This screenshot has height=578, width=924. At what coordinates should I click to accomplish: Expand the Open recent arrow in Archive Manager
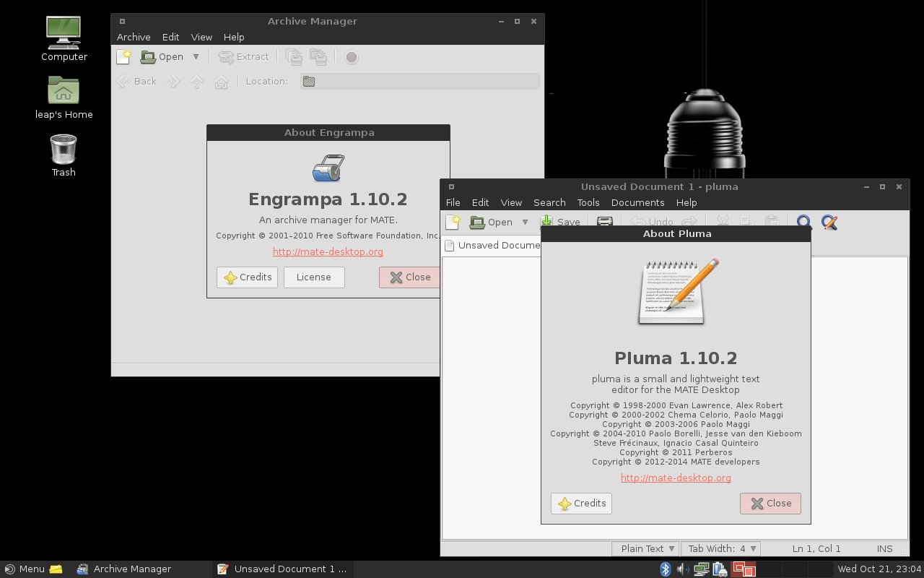196,57
